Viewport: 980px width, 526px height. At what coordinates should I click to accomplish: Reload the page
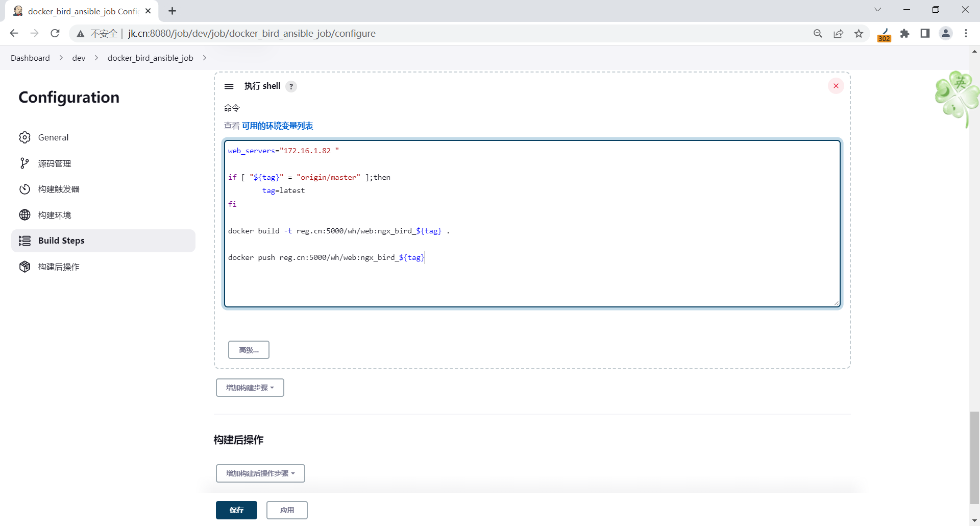tap(55, 34)
